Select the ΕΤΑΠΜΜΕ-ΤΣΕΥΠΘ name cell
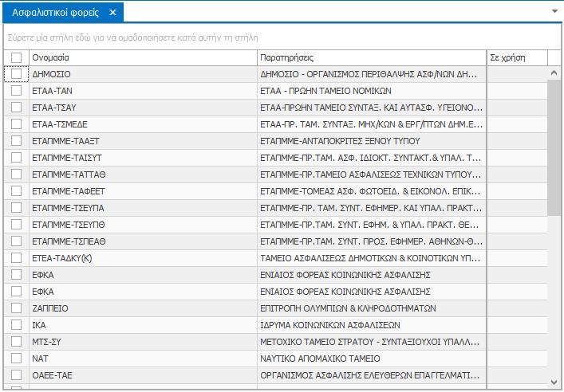 point(143,225)
